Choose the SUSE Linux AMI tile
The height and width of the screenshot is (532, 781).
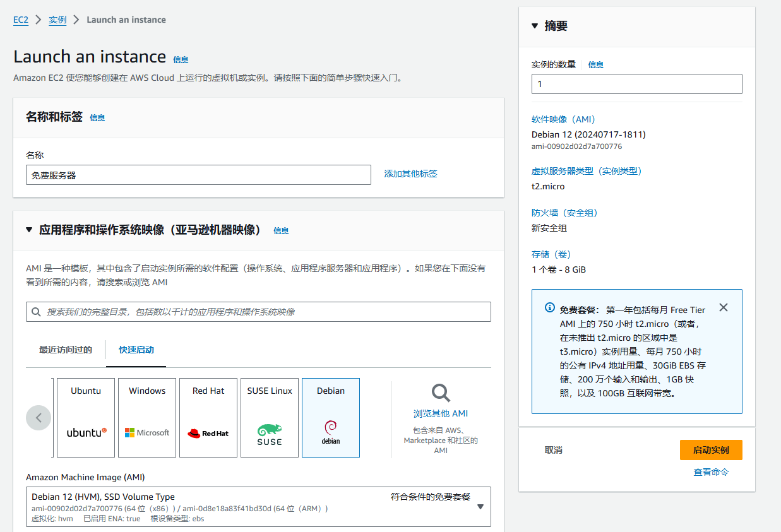click(x=270, y=417)
